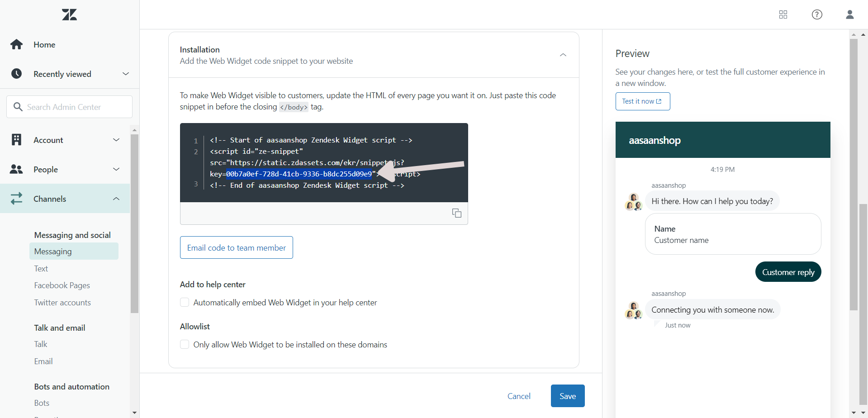Open Talk under Talk and email

tap(41, 344)
